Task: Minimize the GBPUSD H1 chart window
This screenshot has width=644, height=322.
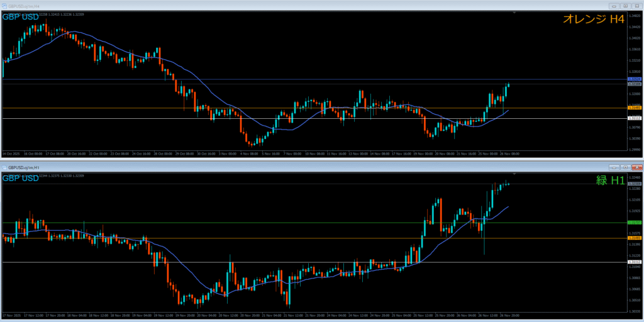Action: pos(615,167)
